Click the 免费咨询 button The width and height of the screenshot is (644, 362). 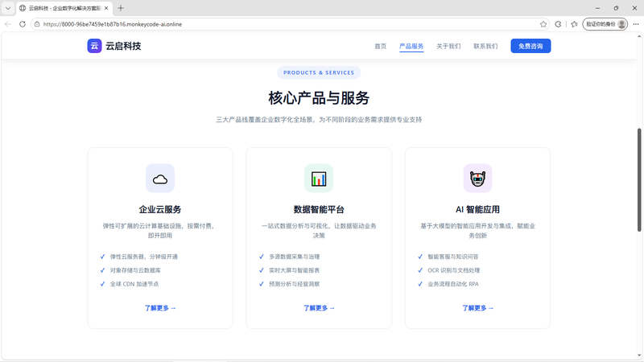[x=530, y=46]
